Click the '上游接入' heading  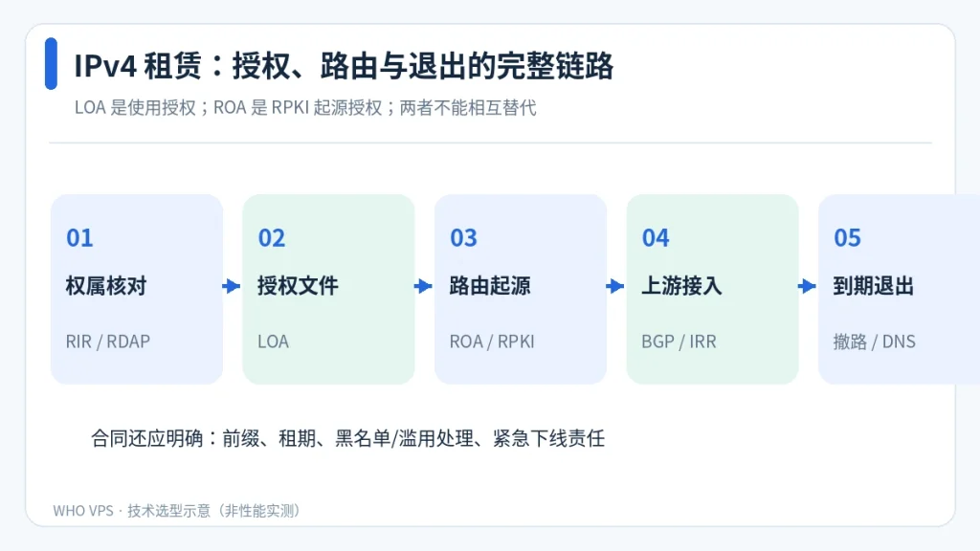(x=681, y=286)
